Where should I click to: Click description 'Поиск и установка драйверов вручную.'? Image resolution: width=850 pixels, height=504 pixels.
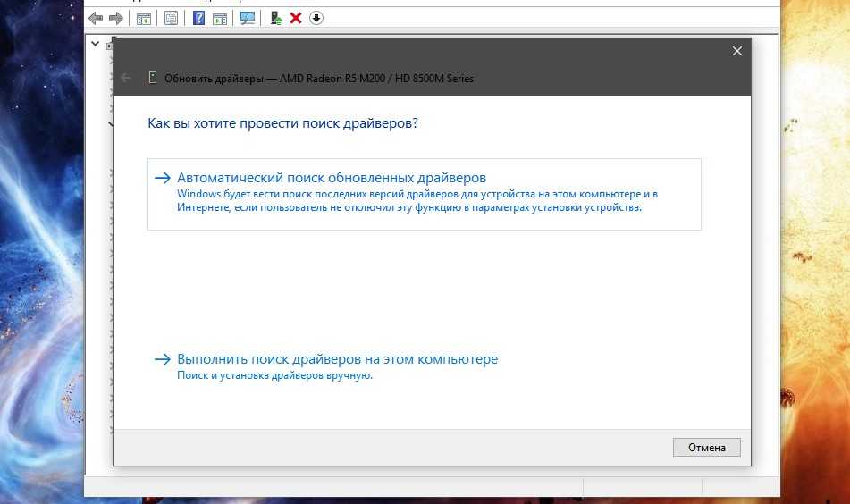274,375
